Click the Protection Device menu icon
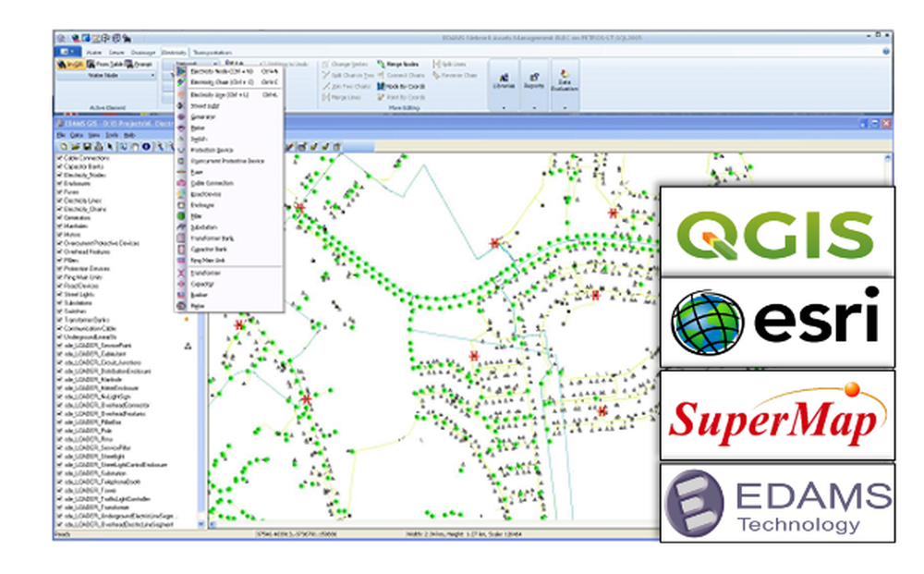 click(181, 150)
